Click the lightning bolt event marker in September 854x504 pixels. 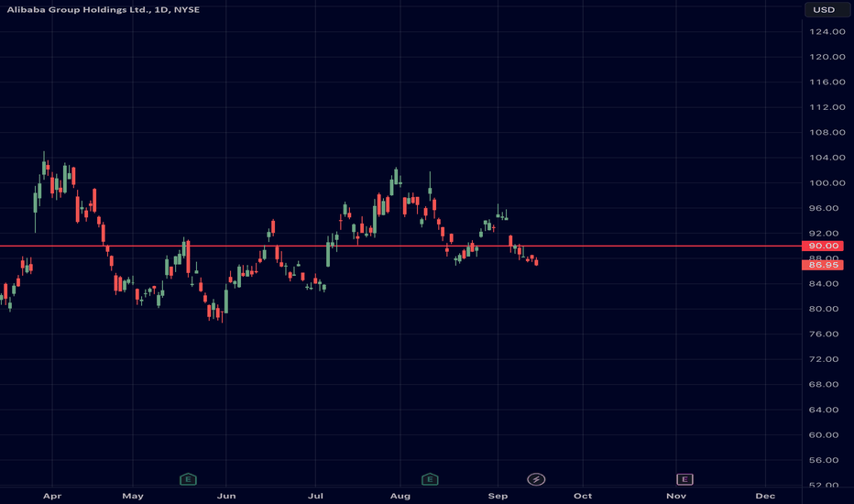pyautogui.click(x=536, y=479)
